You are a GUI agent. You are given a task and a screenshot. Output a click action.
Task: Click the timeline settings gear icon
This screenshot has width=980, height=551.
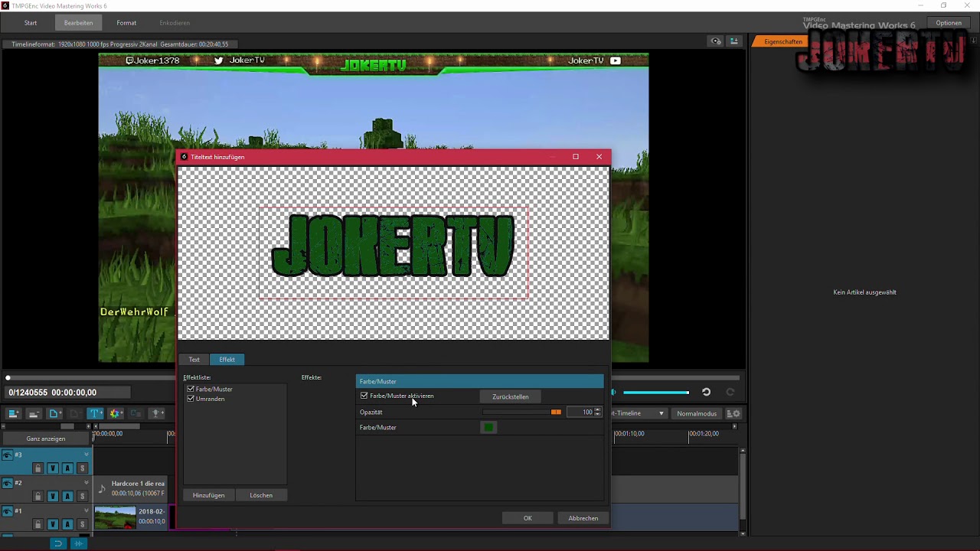tap(733, 413)
